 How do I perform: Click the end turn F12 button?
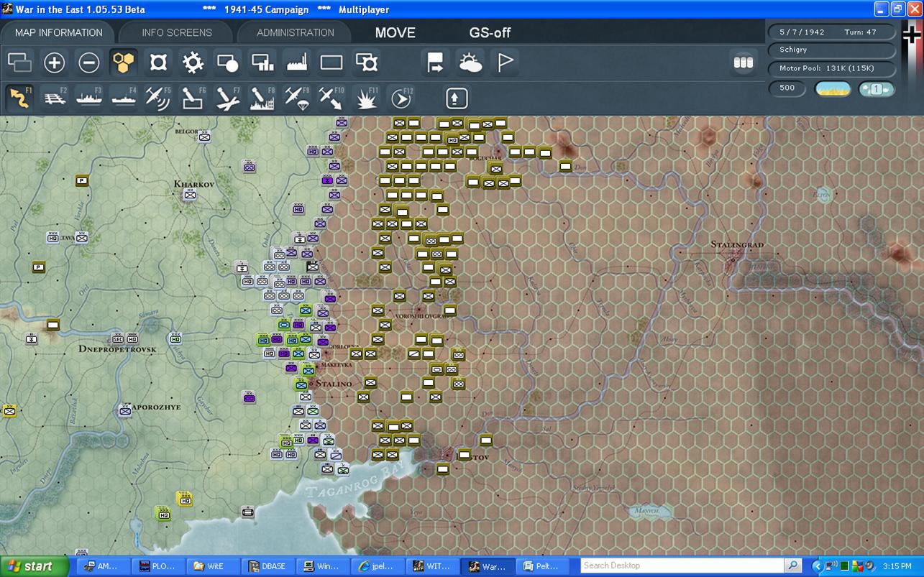click(x=401, y=98)
